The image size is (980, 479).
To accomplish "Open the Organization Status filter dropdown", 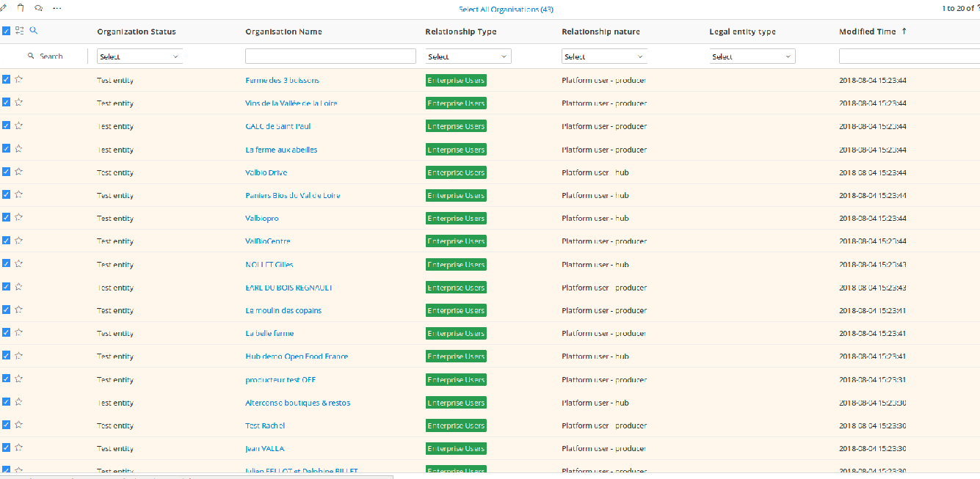I will click(x=139, y=56).
